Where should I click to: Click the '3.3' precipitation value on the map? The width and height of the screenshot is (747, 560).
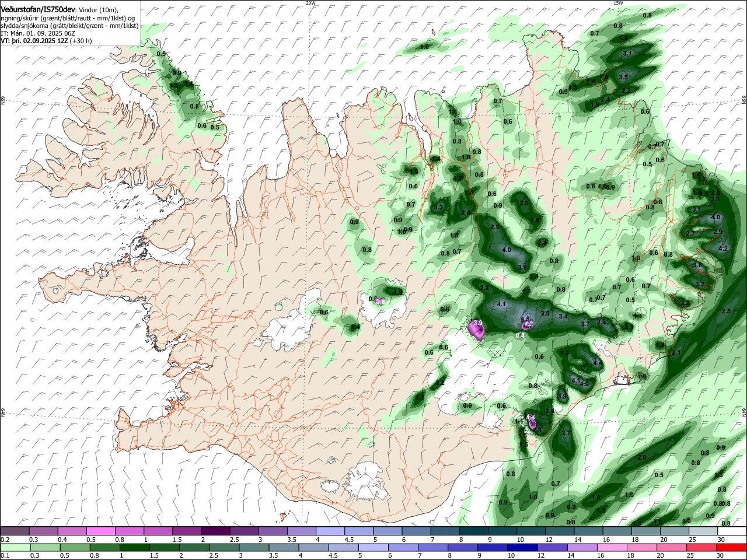pyautogui.click(x=439, y=207)
